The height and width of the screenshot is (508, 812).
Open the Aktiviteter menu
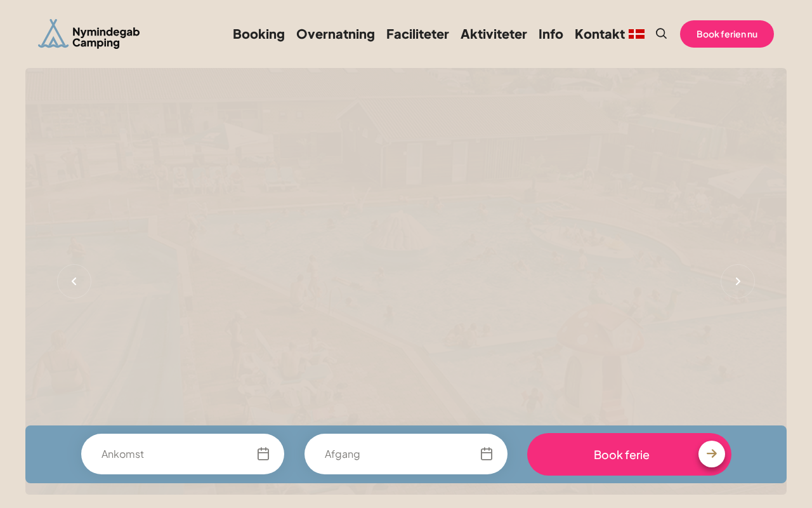point(494,34)
